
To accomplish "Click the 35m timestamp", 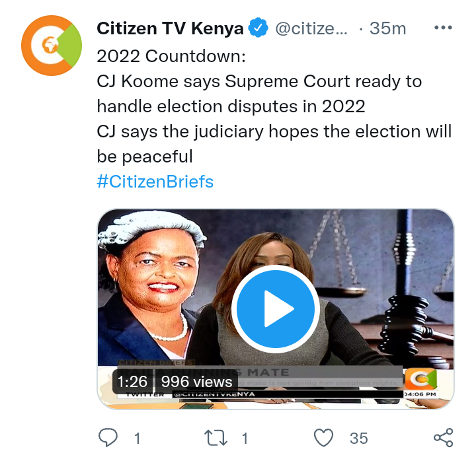I will [387, 28].
